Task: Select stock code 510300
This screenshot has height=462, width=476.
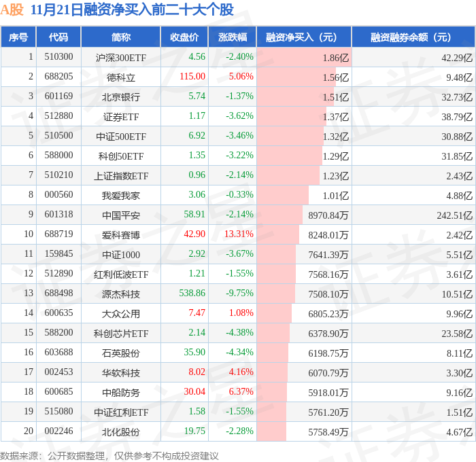Action: pos(58,56)
